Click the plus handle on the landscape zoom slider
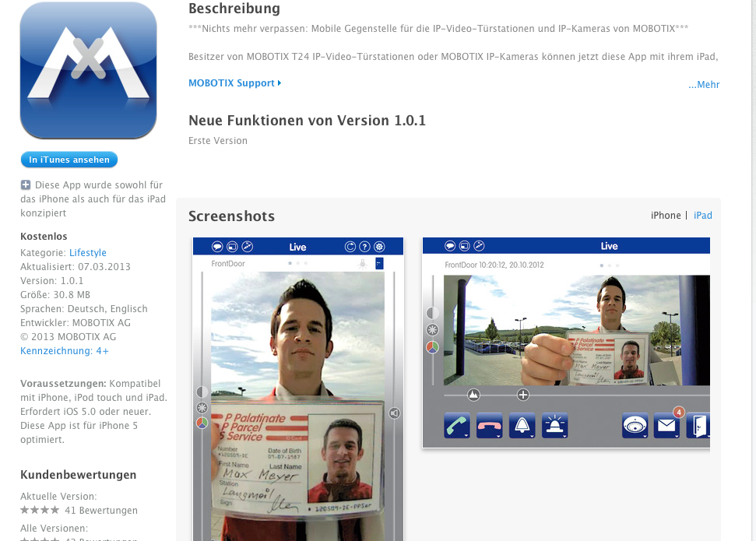Screen dimensions: 756x541 (523, 395)
